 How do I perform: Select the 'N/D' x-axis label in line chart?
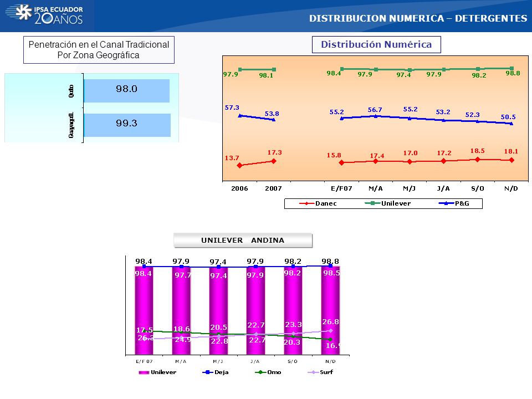point(511,188)
